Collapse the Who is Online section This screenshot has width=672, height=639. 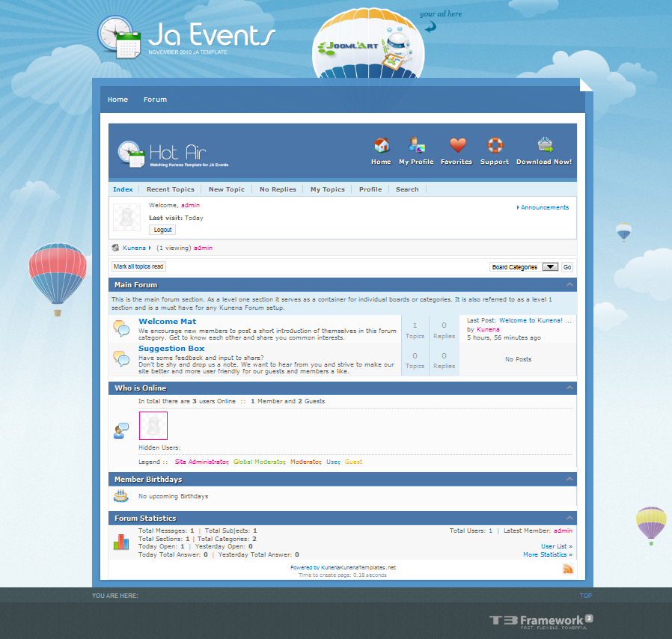pos(569,388)
